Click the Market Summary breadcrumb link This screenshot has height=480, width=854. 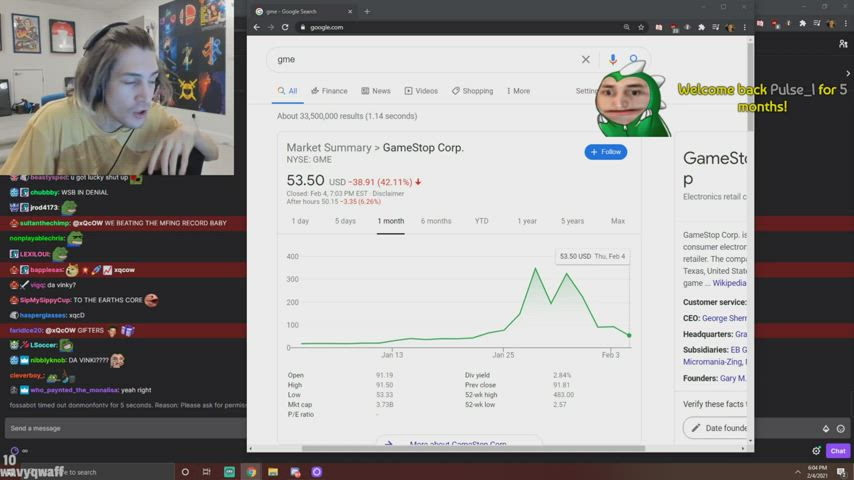(x=329, y=148)
